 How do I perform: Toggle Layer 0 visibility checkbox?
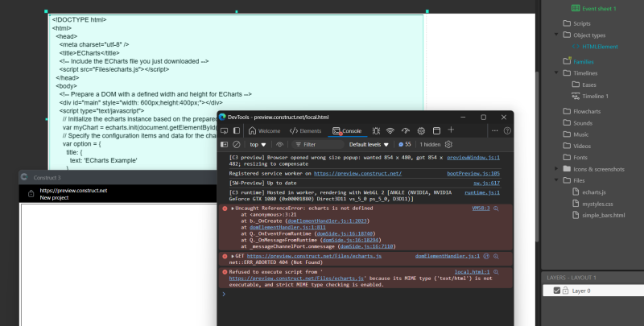tap(556, 291)
